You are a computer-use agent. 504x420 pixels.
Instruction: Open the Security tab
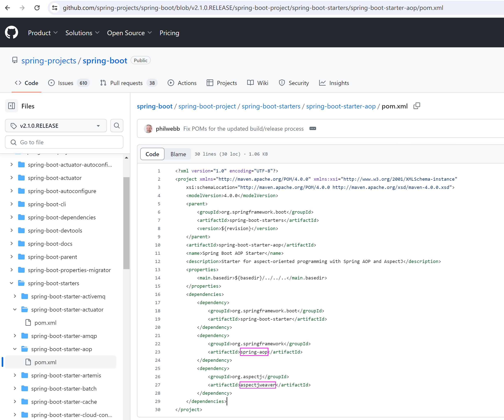click(294, 83)
